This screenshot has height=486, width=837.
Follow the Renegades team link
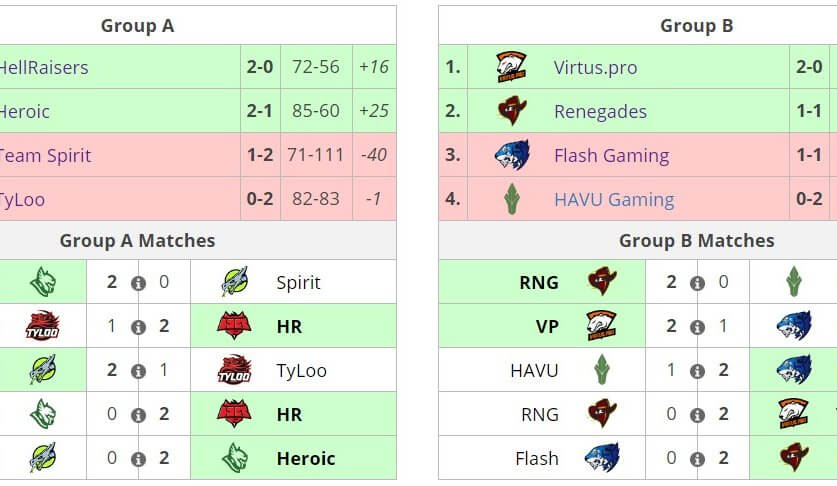[x=600, y=112]
